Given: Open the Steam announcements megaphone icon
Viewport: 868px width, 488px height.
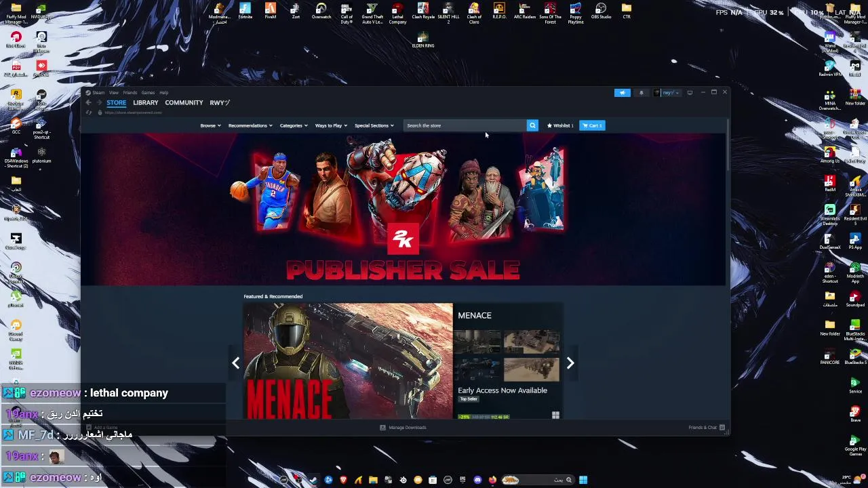Looking at the screenshot, I should pyautogui.click(x=622, y=93).
